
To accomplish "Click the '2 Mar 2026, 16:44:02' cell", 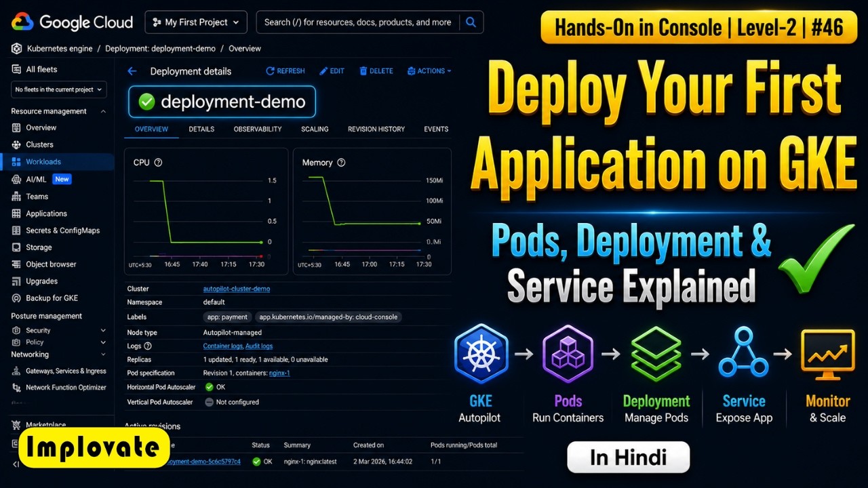I will [382, 462].
